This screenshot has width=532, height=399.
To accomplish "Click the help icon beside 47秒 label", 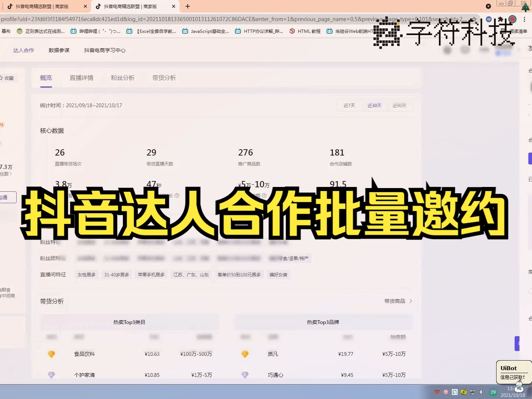I will pos(177,195).
